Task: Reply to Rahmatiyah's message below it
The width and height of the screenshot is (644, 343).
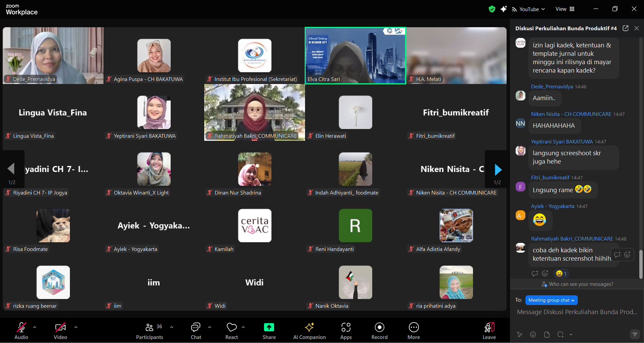Action: point(535,273)
